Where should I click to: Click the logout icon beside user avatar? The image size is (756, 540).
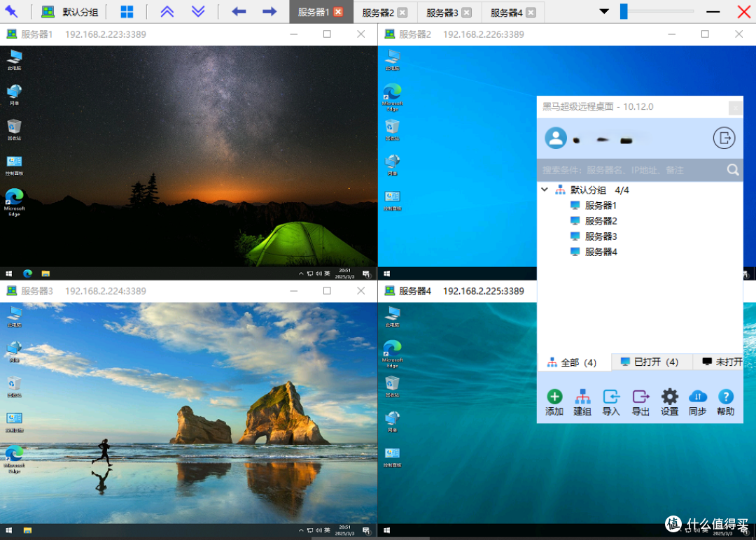[724, 138]
